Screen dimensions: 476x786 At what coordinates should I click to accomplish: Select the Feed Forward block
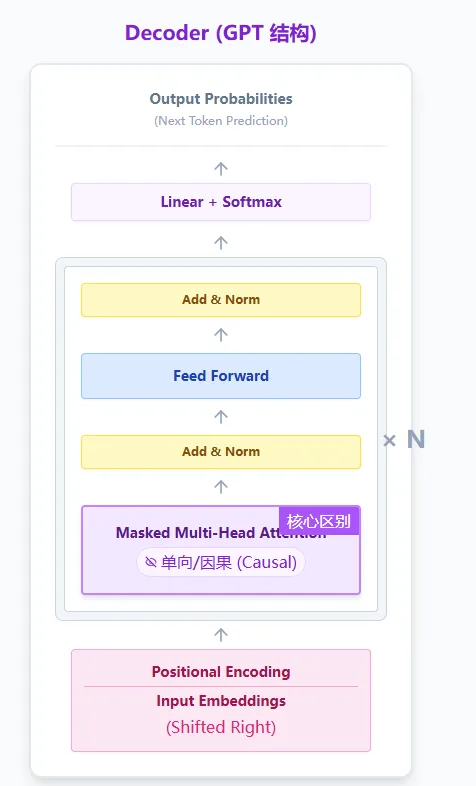pos(221,376)
